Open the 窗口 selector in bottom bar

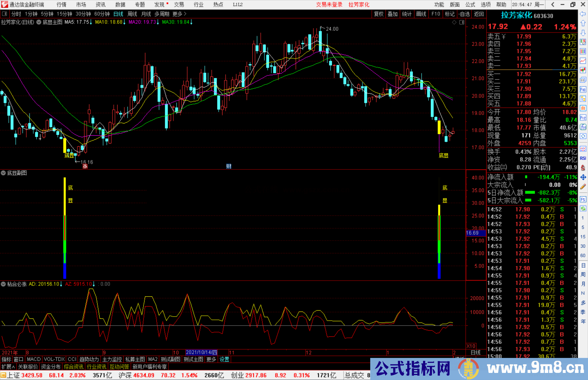(19, 359)
